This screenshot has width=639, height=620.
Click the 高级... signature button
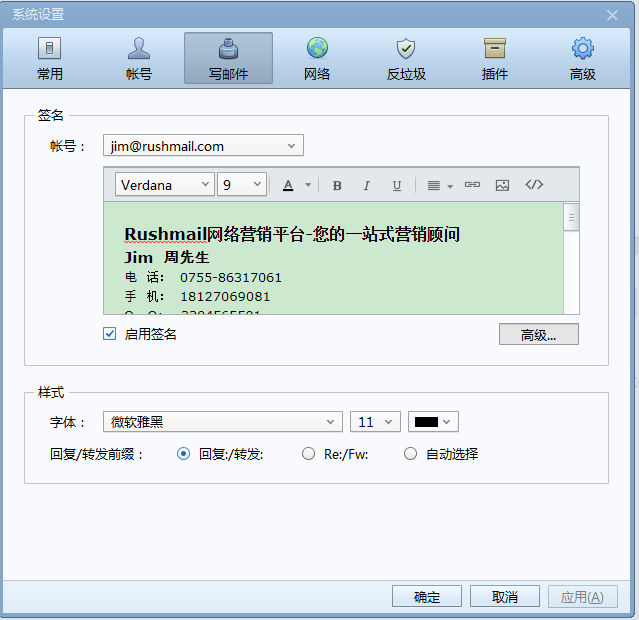pyautogui.click(x=538, y=334)
